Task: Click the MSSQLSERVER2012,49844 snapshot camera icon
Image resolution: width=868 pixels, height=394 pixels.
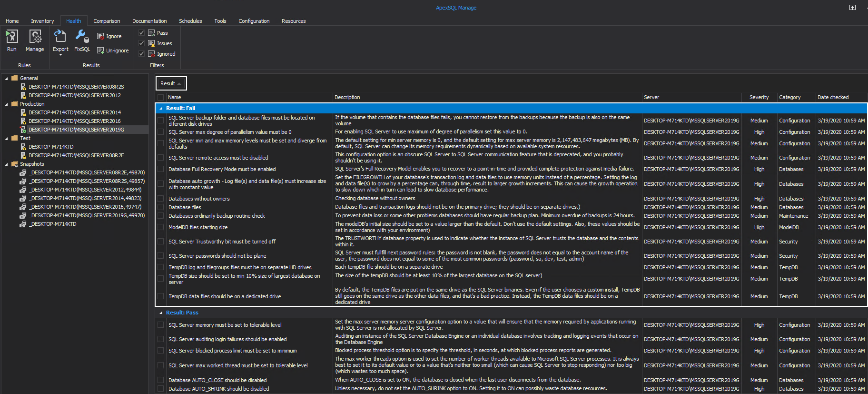Action: click(x=23, y=190)
